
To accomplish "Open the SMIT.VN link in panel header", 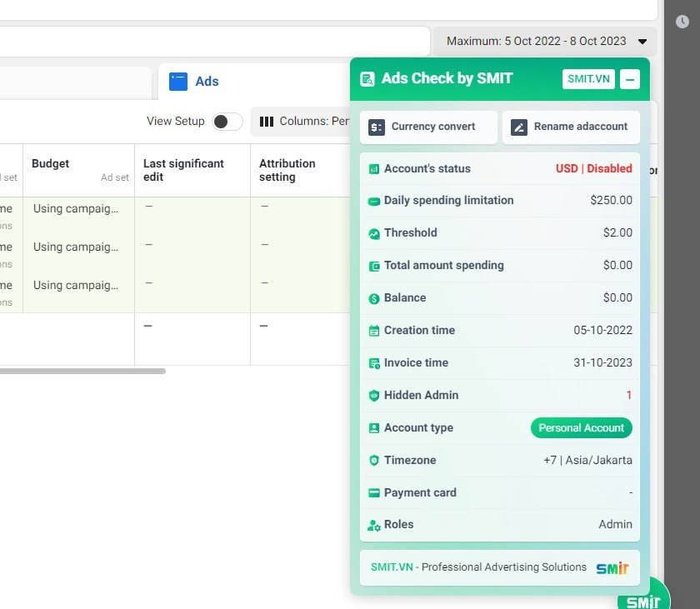I will click(588, 79).
